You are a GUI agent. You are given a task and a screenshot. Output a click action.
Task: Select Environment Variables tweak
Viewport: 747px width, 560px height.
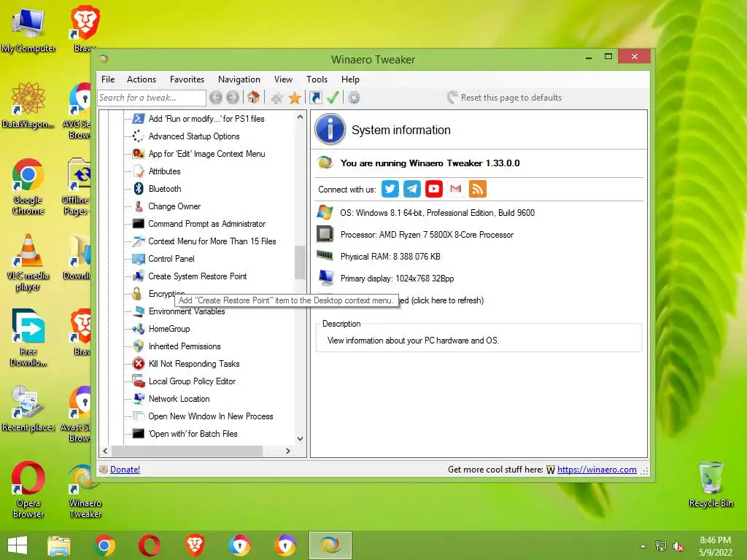click(x=187, y=311)
